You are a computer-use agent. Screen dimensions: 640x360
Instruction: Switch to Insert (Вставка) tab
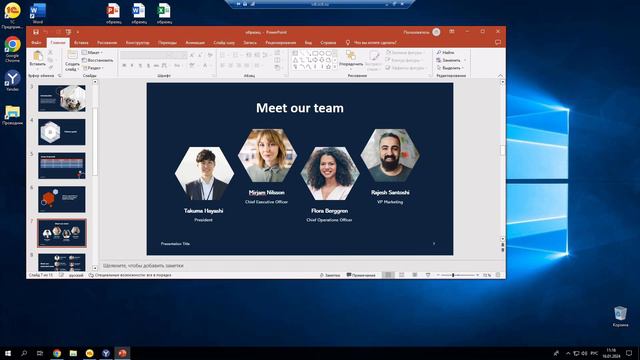81,42
